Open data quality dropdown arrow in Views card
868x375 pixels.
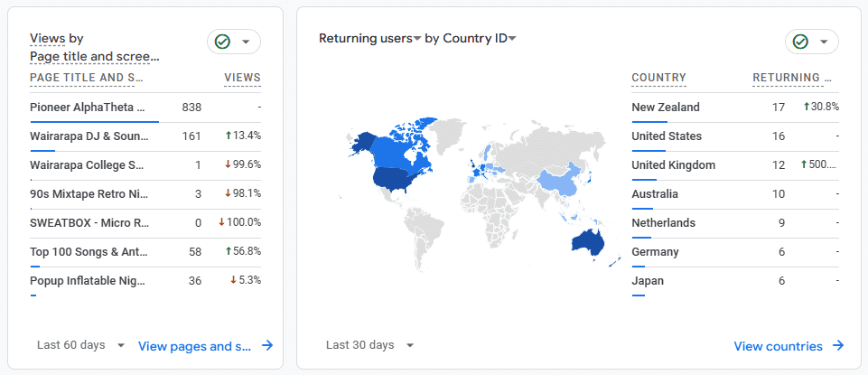pos(247,42)
